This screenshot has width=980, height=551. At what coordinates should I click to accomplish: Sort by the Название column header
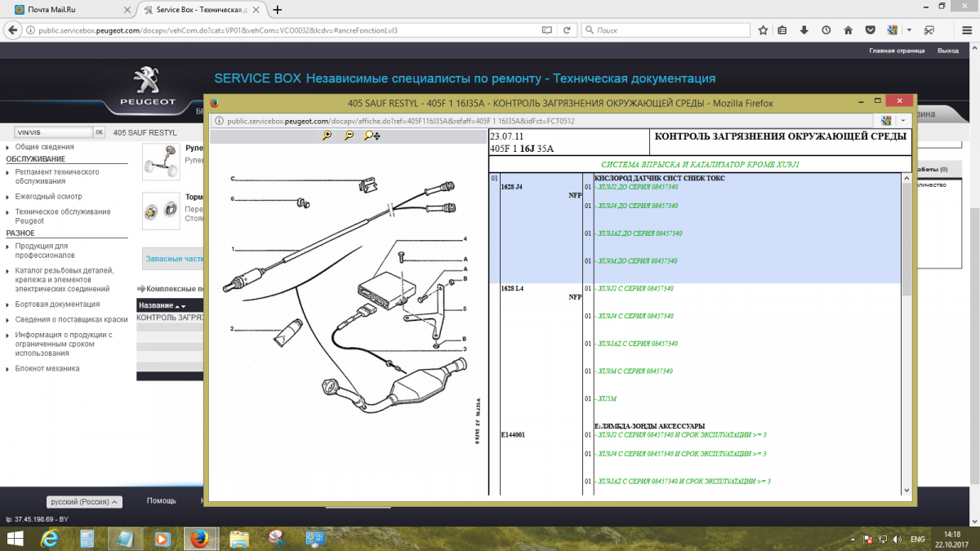point(157,305)
